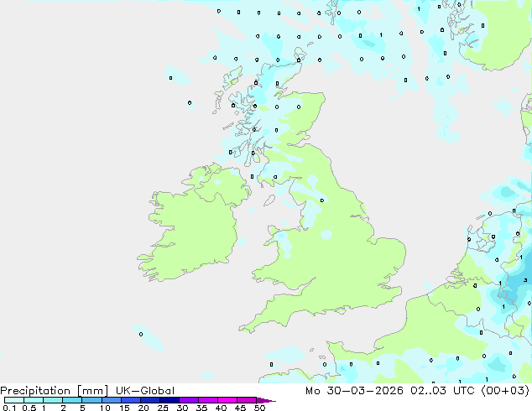Image resolution: width=532 pixels, height=411 pixels.
Task: Select the 5–10 mm legend color swatch
Action: pyautogui.click(x=91, y=400)
